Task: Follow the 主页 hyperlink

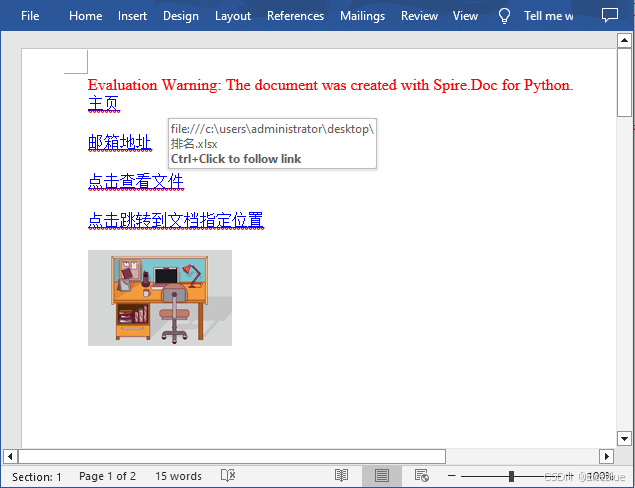Action: [104, 103]
